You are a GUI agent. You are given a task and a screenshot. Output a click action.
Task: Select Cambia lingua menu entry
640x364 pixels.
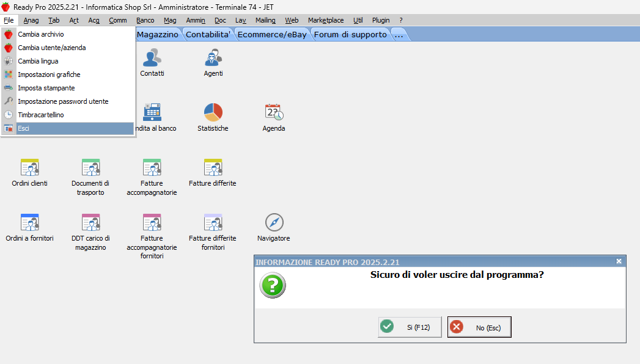68,61
